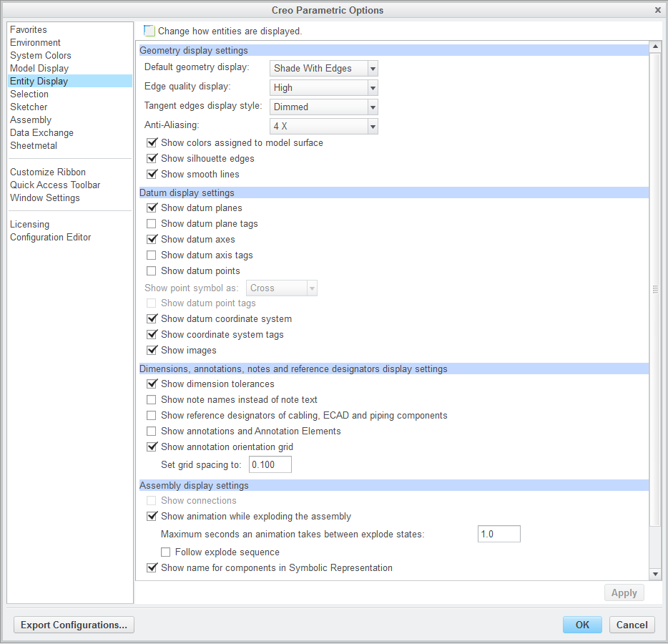Enable Show note names instead of note text
Image resolution: width=668 pixels, height=644 pixels.
[x=151, y=400]
